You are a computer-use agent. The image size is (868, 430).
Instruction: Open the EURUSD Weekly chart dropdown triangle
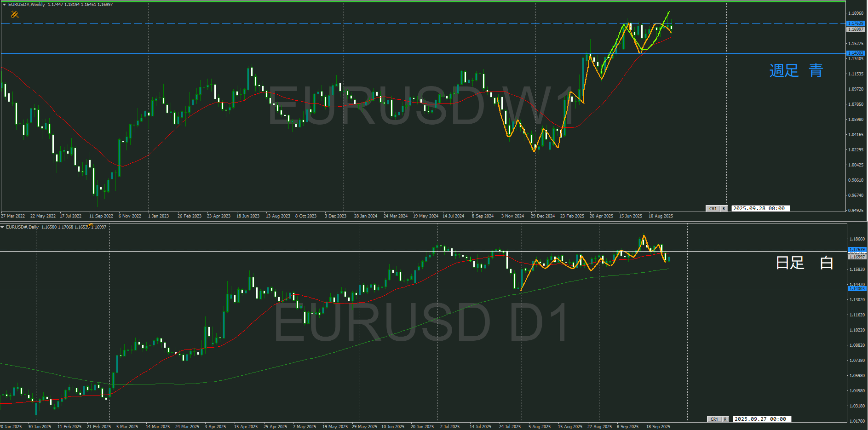pyautogui.click(x=4, y=5)
